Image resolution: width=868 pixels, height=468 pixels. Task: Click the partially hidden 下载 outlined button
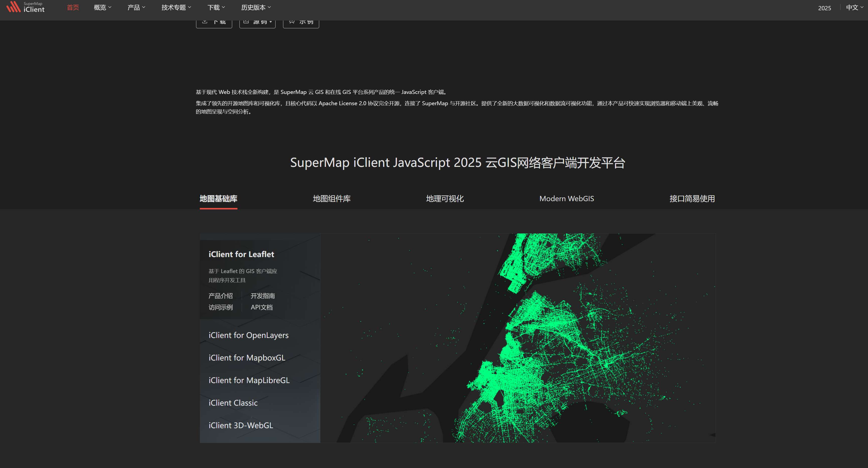[214, 24]
